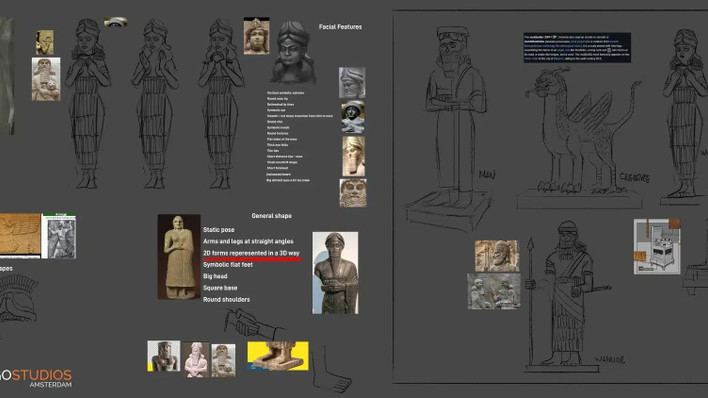Click the red-underlined '2D forms represented in a 3D way'
Screen dimensions: 708x398
point(251,253)
